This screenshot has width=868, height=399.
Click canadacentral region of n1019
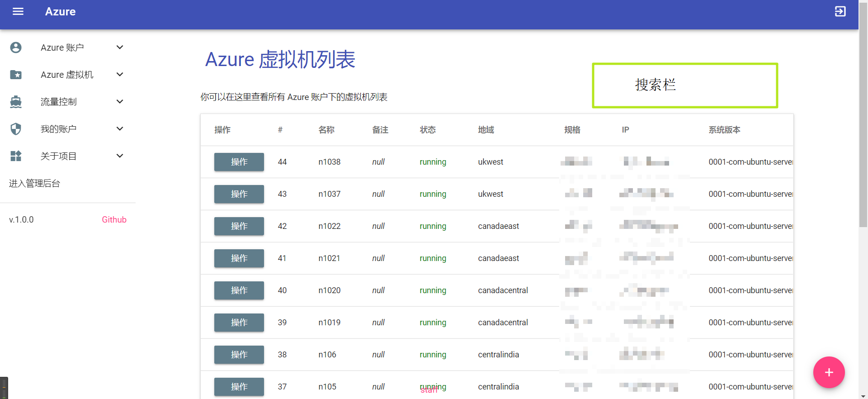point(503,323)
